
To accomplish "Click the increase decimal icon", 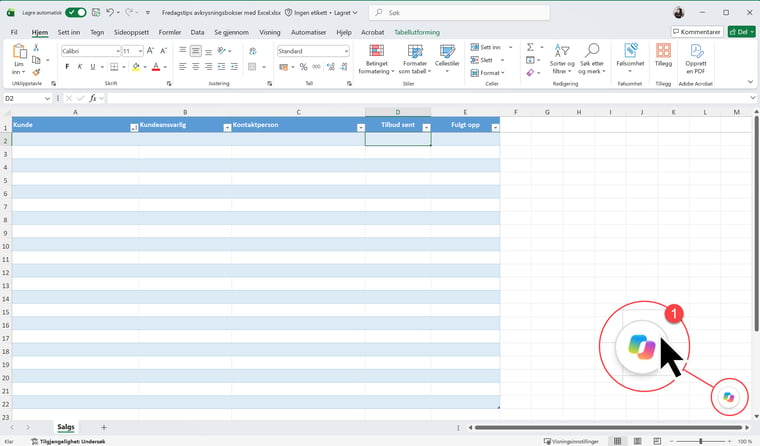I will (x=331, y=66).
